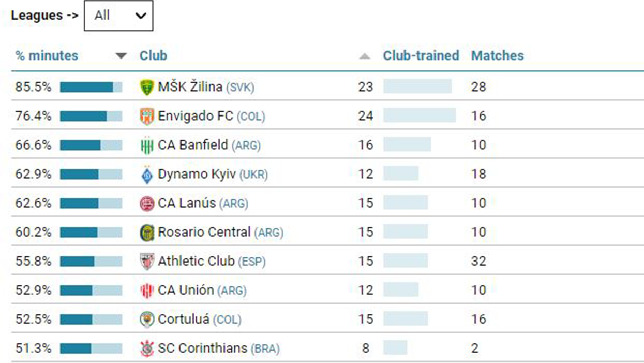Click the Club column header
Image resolution: width=644 pixels, height=363 pixels.
coord(153,56)
